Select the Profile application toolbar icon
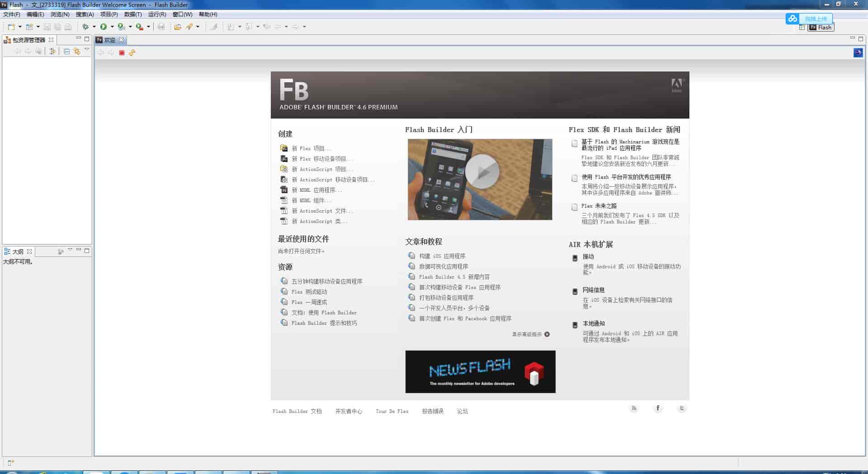This screenshot has height=474, width=868. click(121, 26)
